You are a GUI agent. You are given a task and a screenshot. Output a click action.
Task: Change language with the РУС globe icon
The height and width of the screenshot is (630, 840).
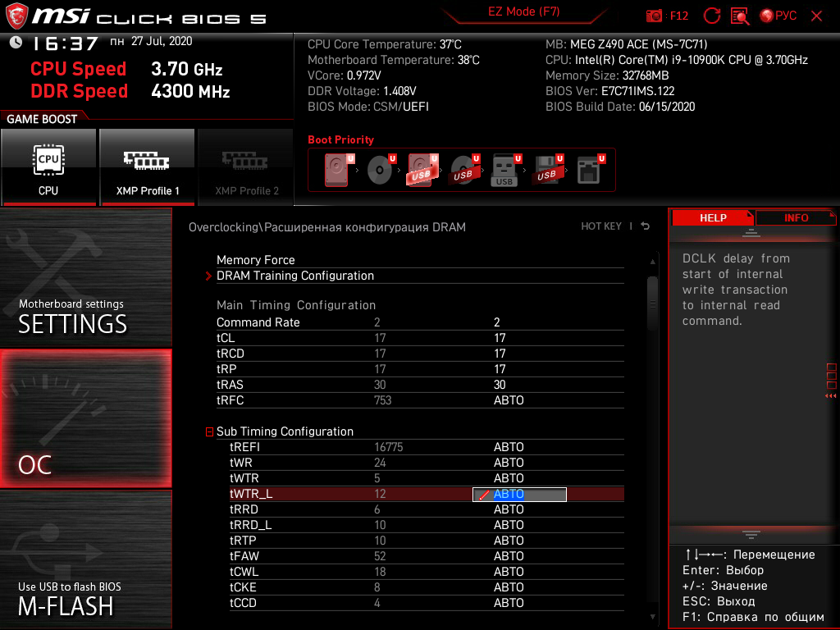pyautogui.click(x=778, y=16)
